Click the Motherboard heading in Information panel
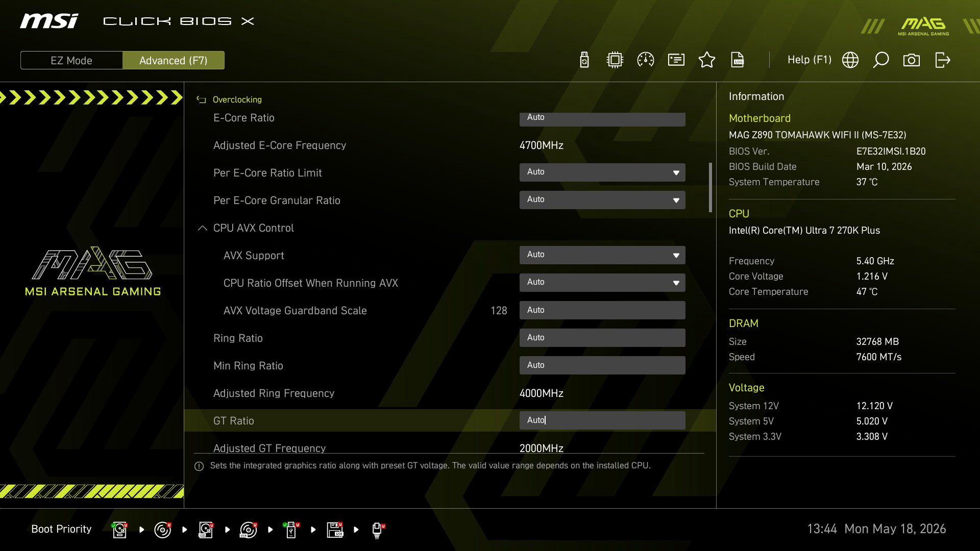This screenshot has height=551, width=980. pyautogui.click(x=759, y=118)
